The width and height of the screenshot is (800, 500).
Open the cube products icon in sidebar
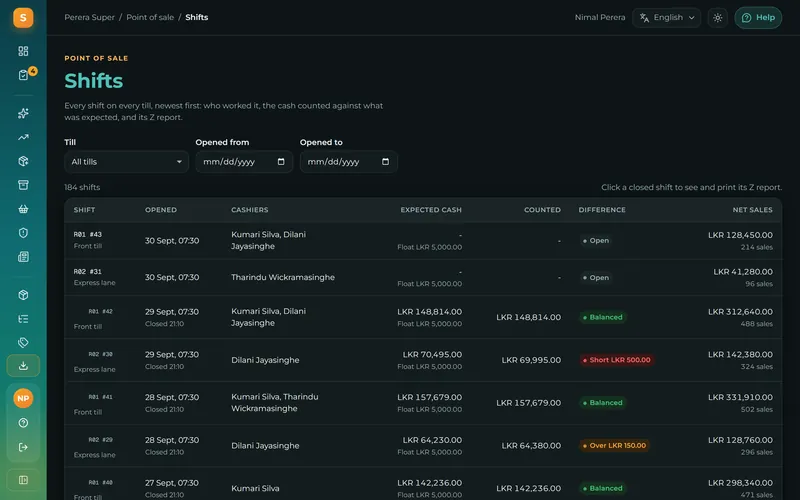click(x=23, y=295)
